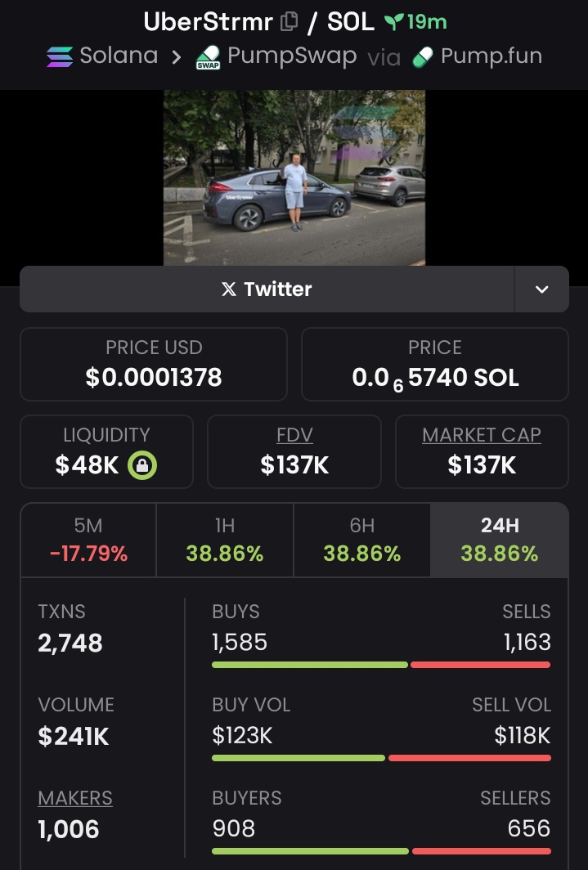This screenshot has width=588, height=870.
Task: Switch to the 6H timeframe tab
Action: point(361,540)
